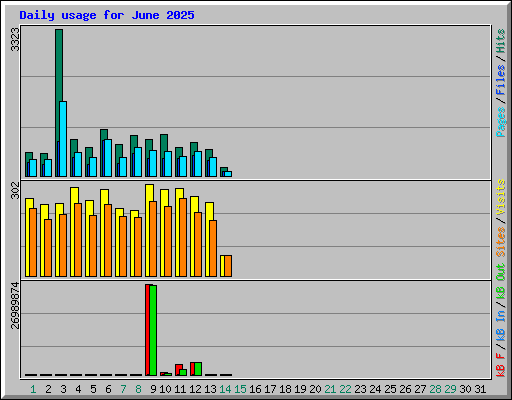The width and height of the screenshot is (512, 400).
Task: Select the orange sites bar for day 4
Action: 78,240
